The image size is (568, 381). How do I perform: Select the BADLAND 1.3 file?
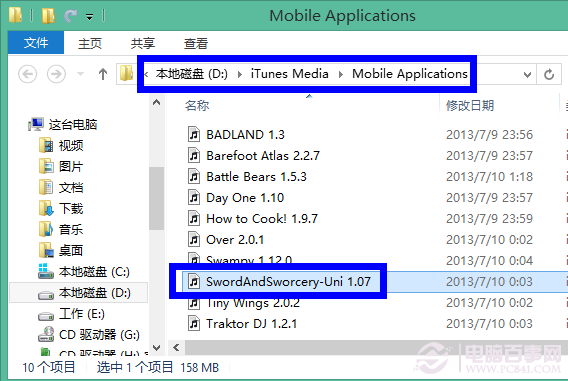point(245,135)
